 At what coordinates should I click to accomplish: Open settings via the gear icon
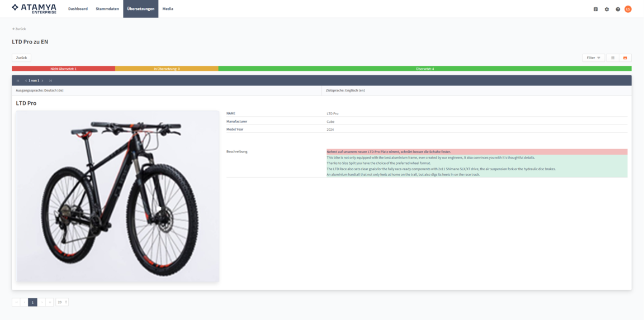click(607, 9)
